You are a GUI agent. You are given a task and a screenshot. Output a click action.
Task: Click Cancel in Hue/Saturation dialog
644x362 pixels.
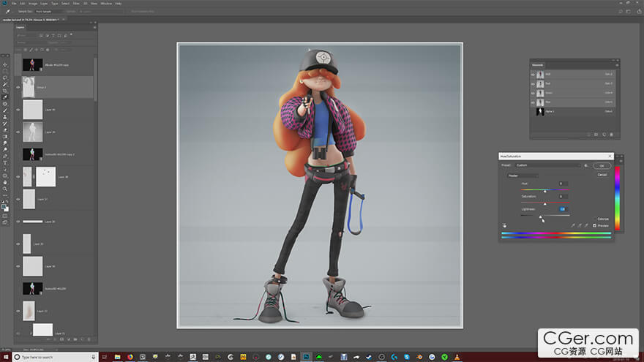(x=602, y=174)
